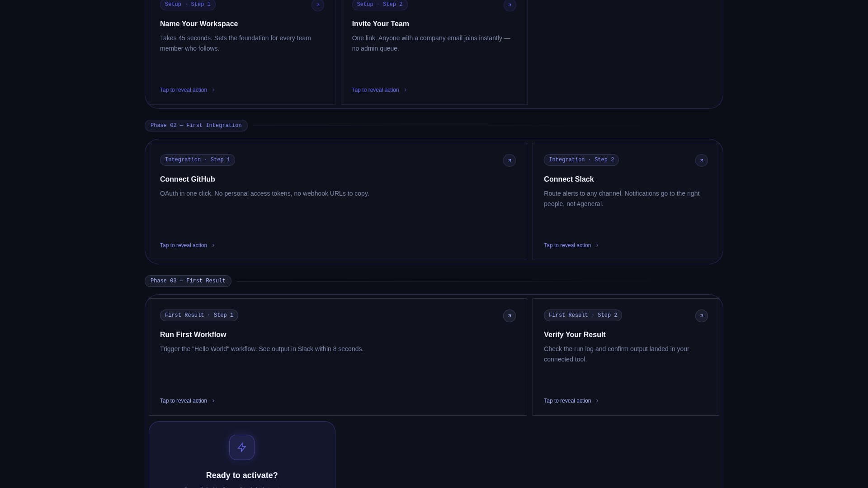Viewport: 868px width, 488px height.
Task: Reveal action for Verify Your Result
Action: point(571,401)
